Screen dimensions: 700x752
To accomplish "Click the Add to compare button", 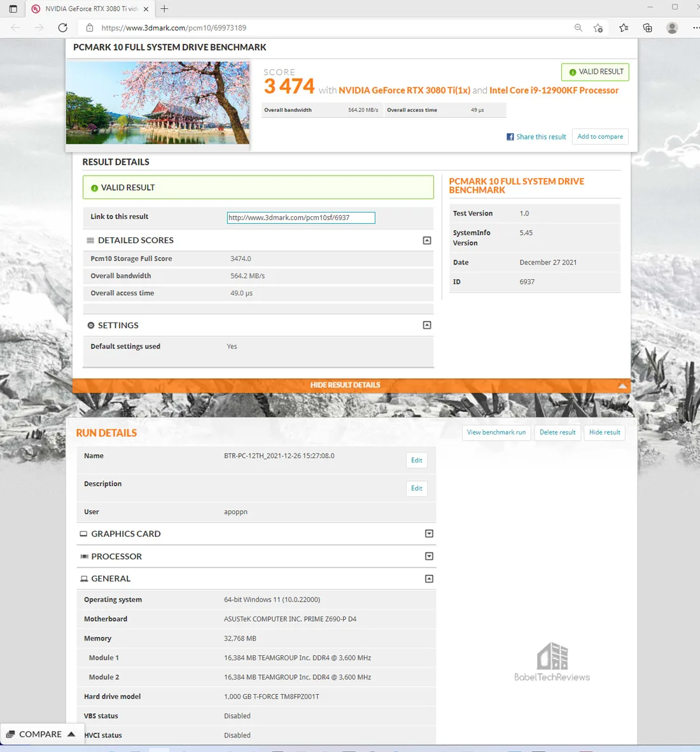I will tap(600, 137).
